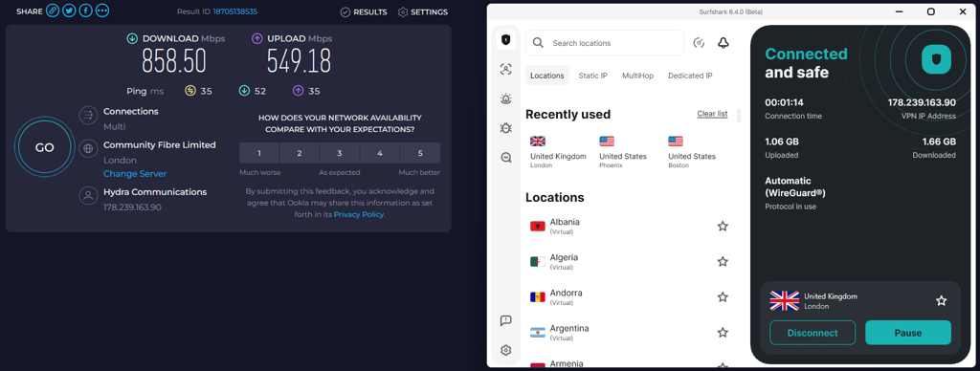This screenshot has height=371, width=980.
Task: Switch to Dedicated IP tab
Action: (690, 76)
